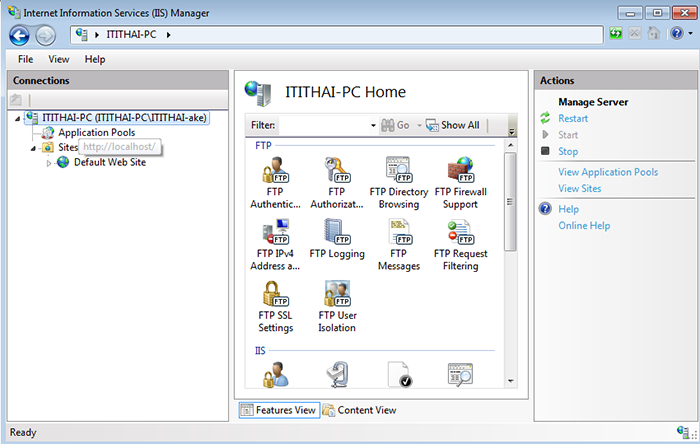
Task: Click View Application Pools link
Action: 608,172
